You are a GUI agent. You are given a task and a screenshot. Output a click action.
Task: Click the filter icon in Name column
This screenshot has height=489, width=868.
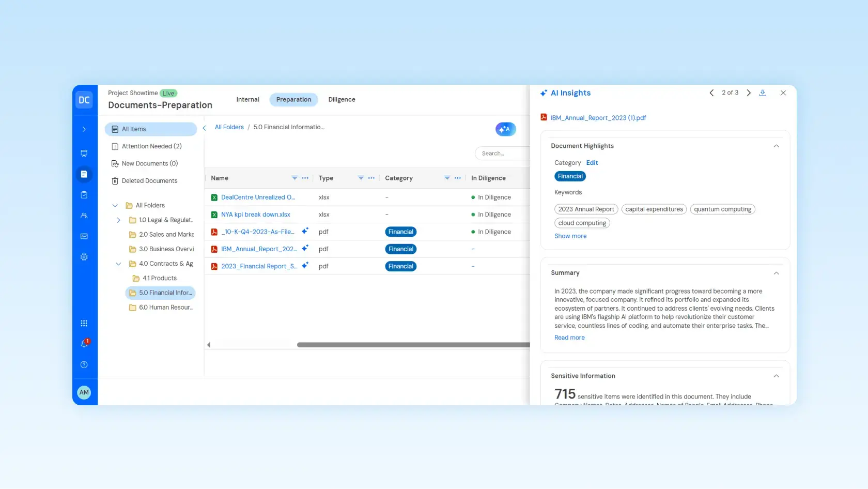[x=295, y=178]
